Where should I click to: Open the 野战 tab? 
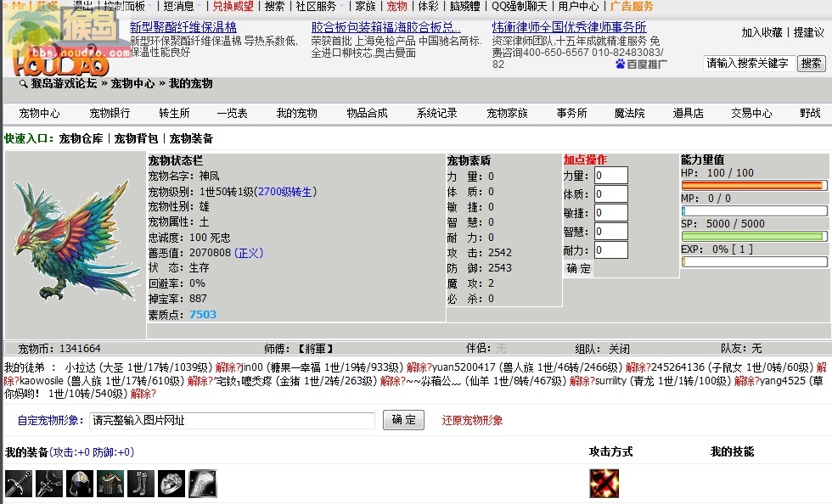(810, 113)
